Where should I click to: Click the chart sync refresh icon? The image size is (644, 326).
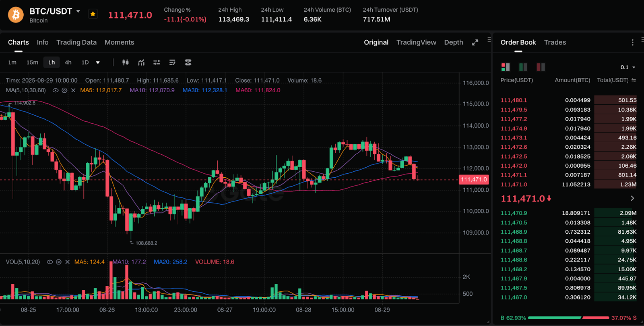pyautogui.click(x=188, y=62)
